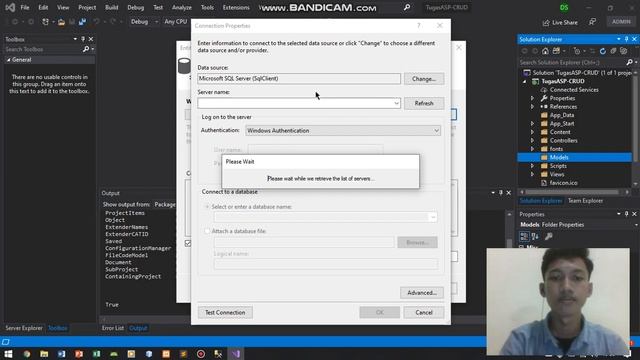Screen dimensions: 640x360
Task: Select favicon.ico in Solution Explorer
Action: click(x=563, y=183)
